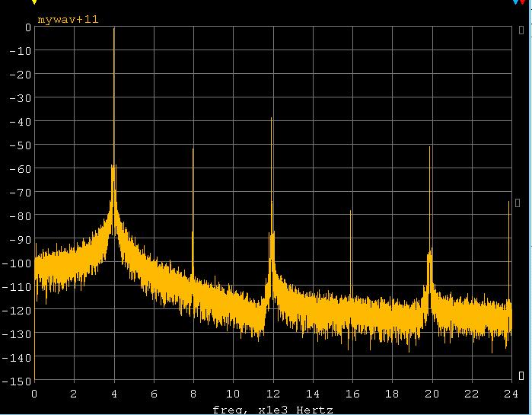The image size is (532, 415).
Task: Click the 8 tick label on frequency axis
Action: click(x=193, y=394)
